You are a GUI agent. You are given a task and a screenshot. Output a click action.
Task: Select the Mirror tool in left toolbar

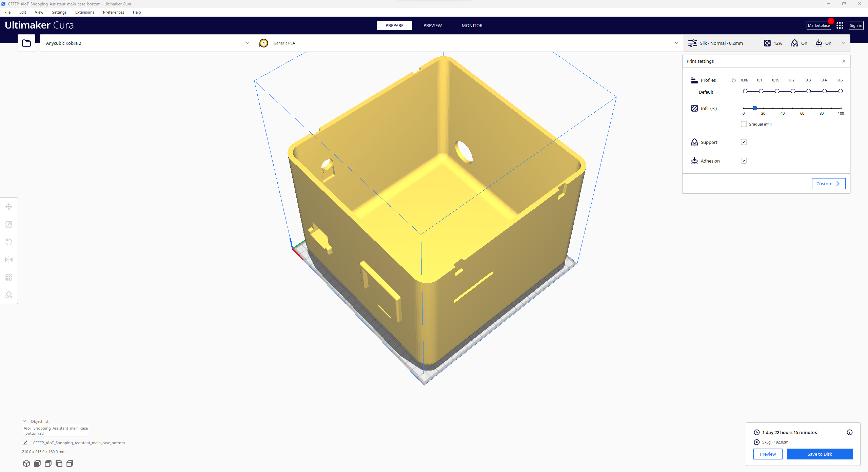(x=9, y=260)
